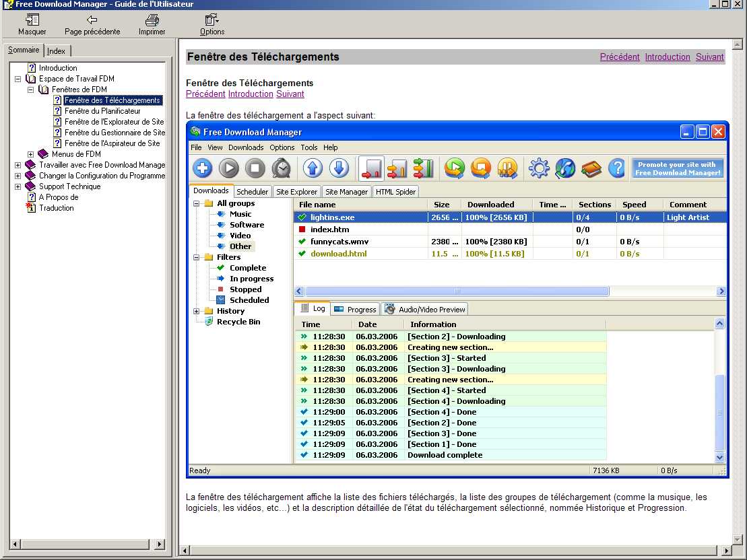The image size is (747, 560).
Task: Click the Imprimer printer icon
Action: pos(152,20)
